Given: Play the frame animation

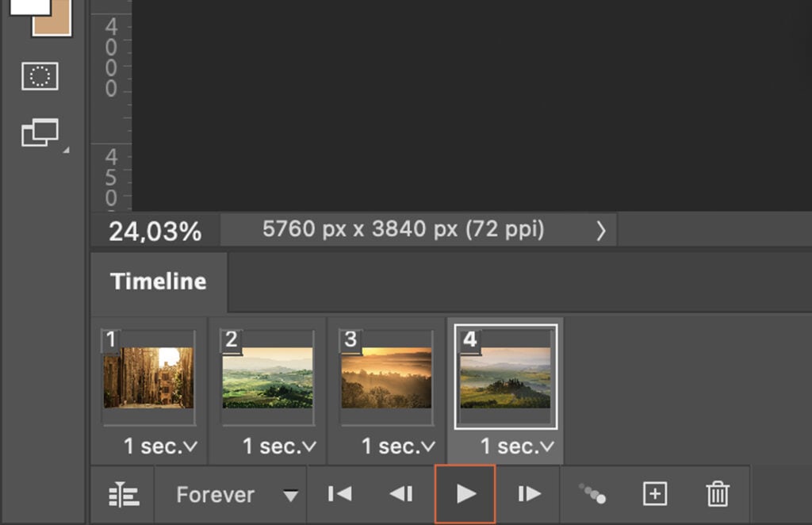Looking at the screenshot, I should [465, 494].
